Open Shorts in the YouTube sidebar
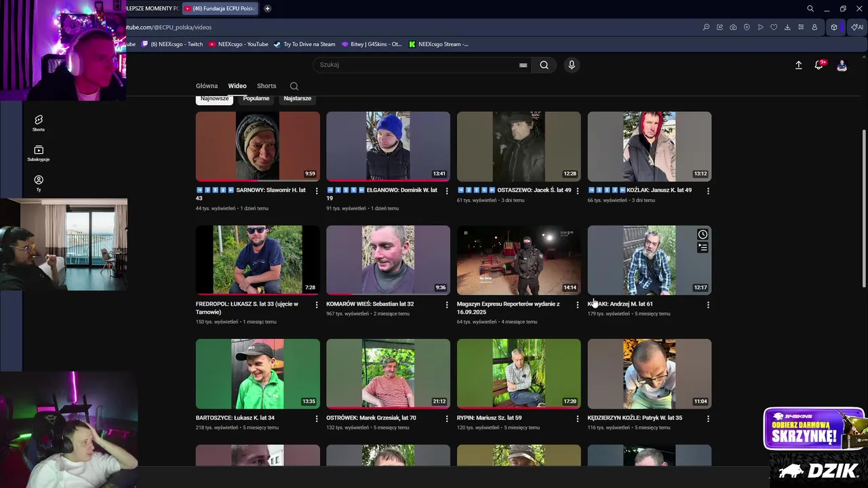This screenshot has height=488, width=868. (x=39, y=123)
